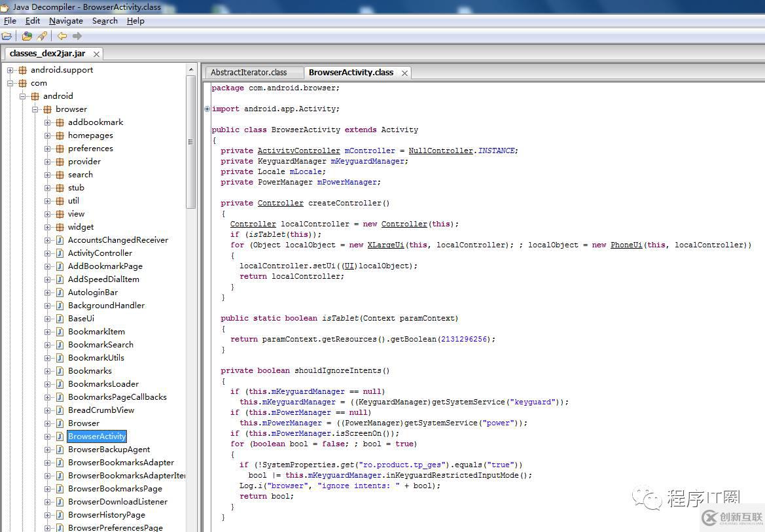
Task: Expand the import statements in the code
Action: pyautogui.click(x=207, y=109)
